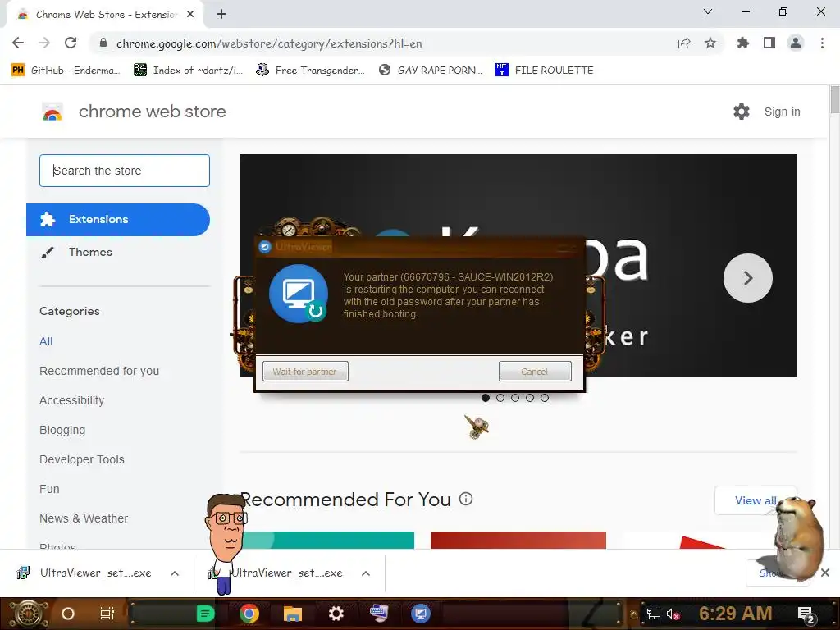This screenshot has width=840, height=630.
Task: Open green notes app on taskbar
Action: 205,614
